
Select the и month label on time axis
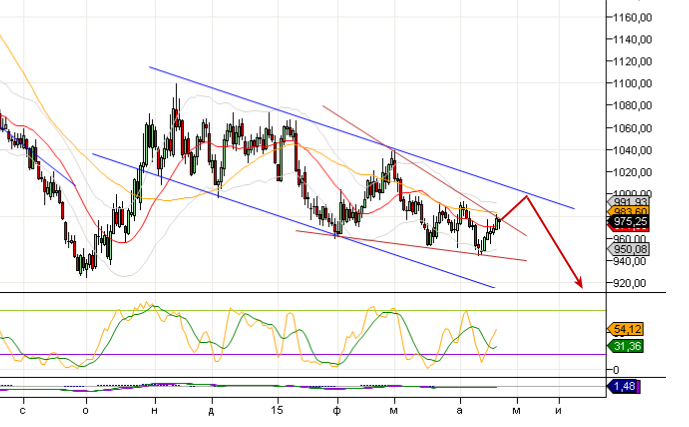click(x=559, y=410)
